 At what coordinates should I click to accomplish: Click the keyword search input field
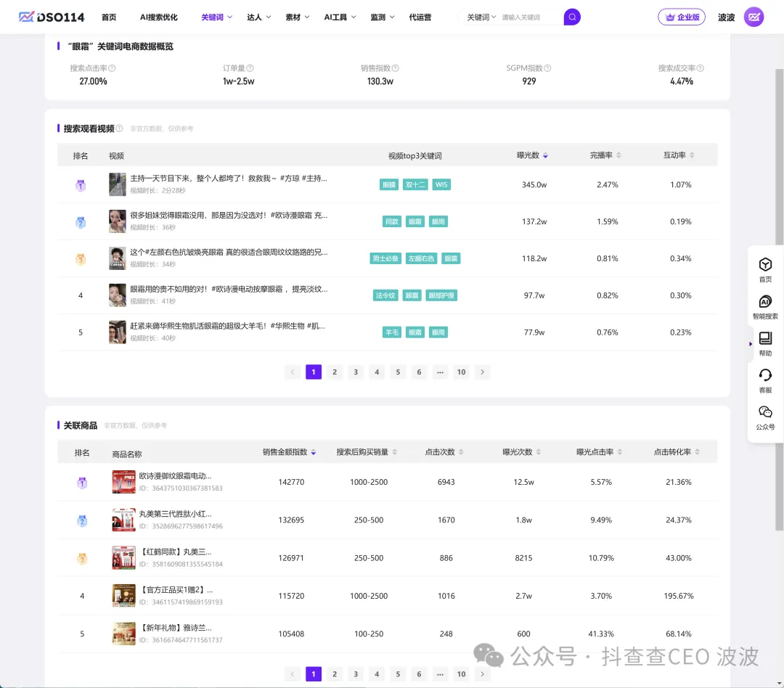pos(530,17)
